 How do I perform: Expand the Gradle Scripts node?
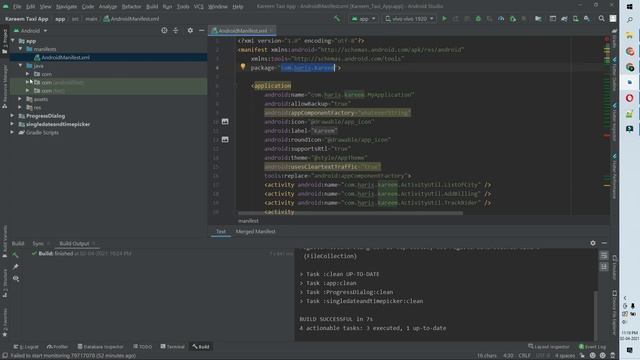12,132
